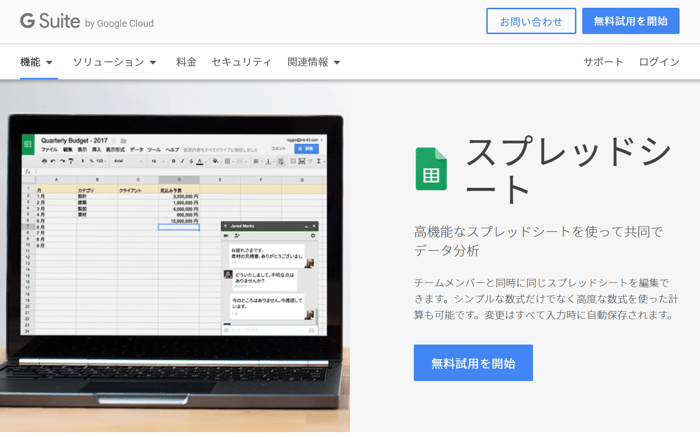This screenshot has width=700, height=437.
Task: Go to the セキュリティ page
Action: point(241,62)
